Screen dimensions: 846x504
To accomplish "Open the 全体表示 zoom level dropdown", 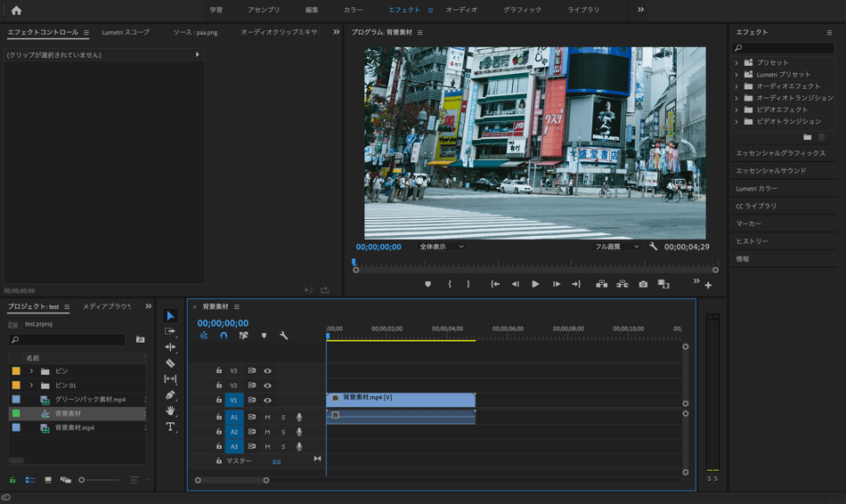I will click(x=442, y=247).
